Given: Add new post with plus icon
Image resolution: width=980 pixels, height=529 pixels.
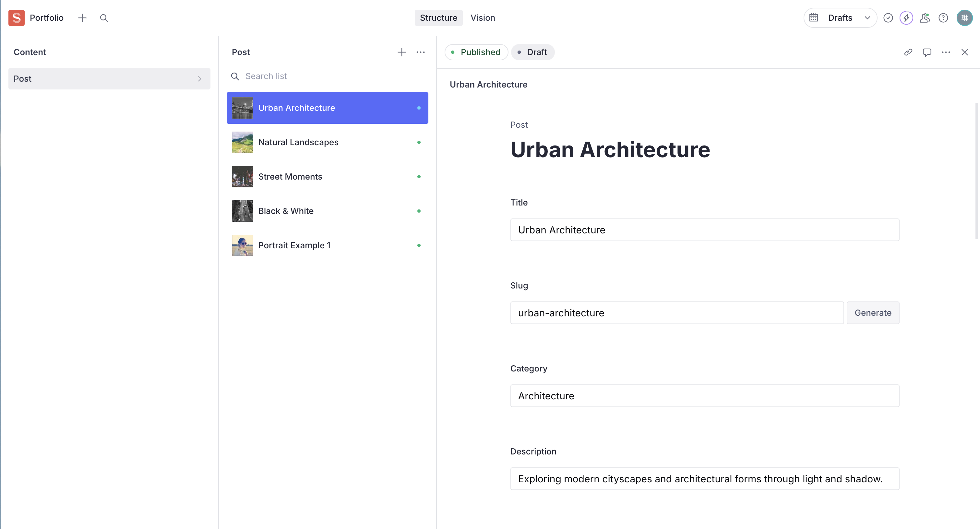Looking at the screenshot, I should pos(401,53).
